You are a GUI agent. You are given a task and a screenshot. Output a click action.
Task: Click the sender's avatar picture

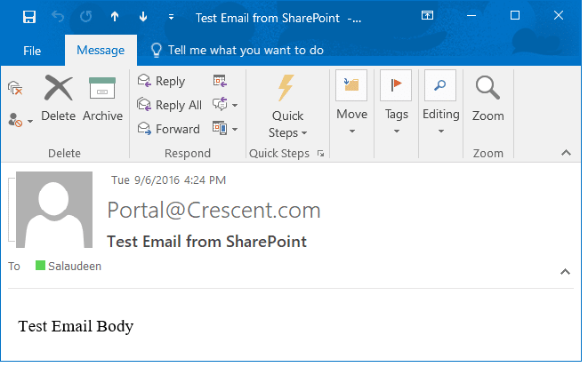[x=54, y=210]
